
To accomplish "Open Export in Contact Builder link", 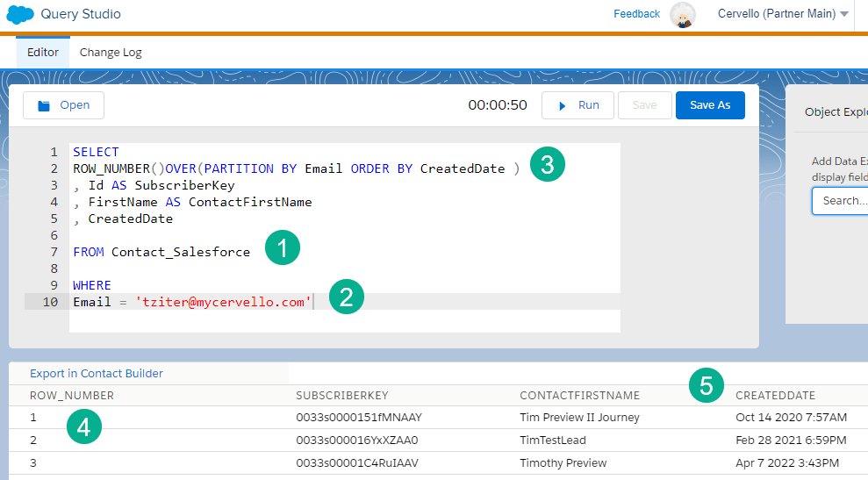I will [97, 373].
